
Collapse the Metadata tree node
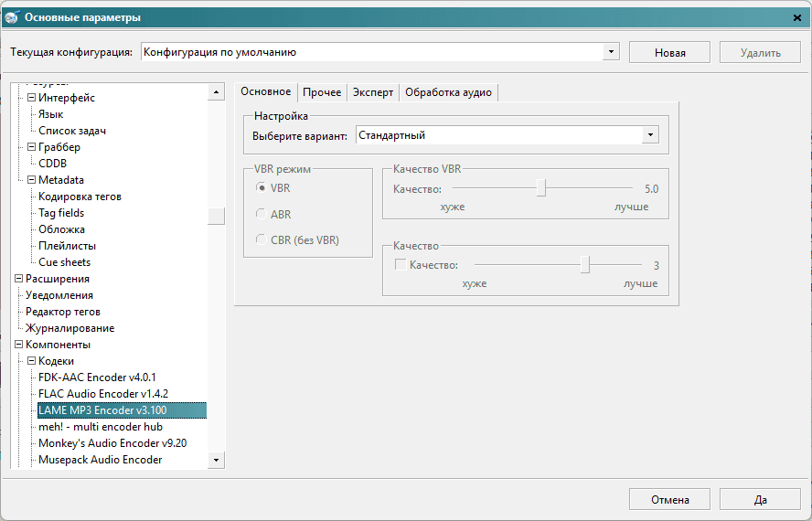(x=31, y=180)
